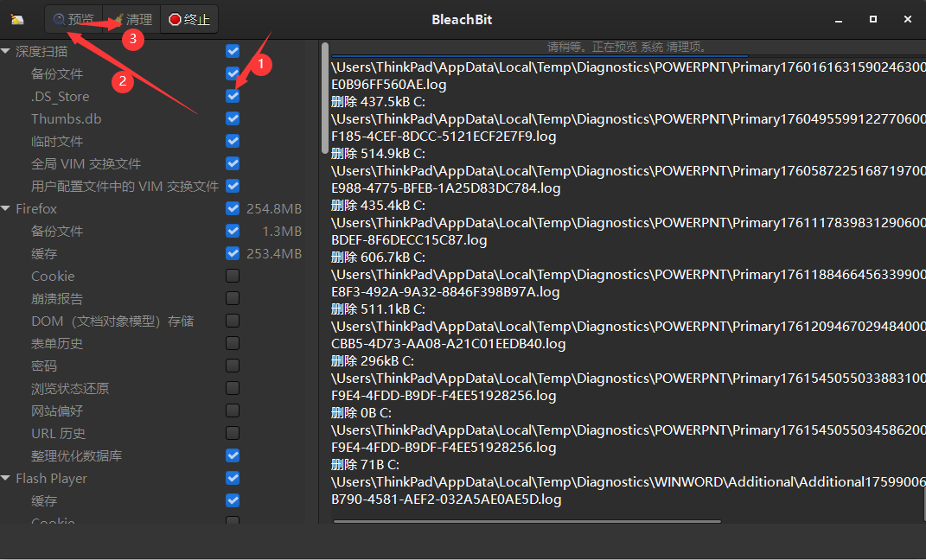This screenshot has width=926, height=560.
Task: Uncheck the 整理优化数据库 checkbox
Action: coord(233,455)
